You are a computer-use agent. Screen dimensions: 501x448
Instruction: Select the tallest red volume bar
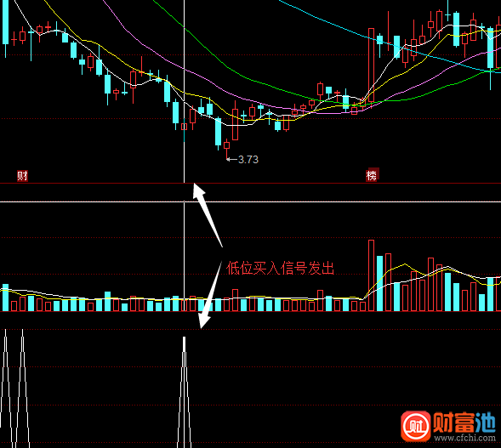coord(371,275)
